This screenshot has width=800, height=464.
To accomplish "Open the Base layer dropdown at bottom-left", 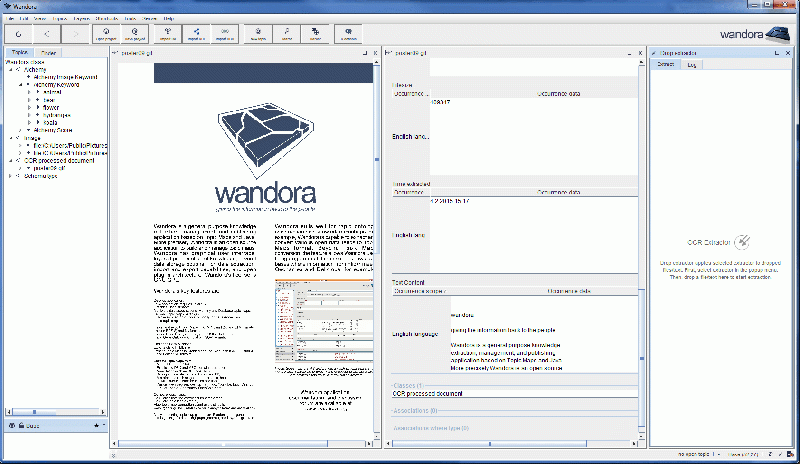I will [102, 425].
